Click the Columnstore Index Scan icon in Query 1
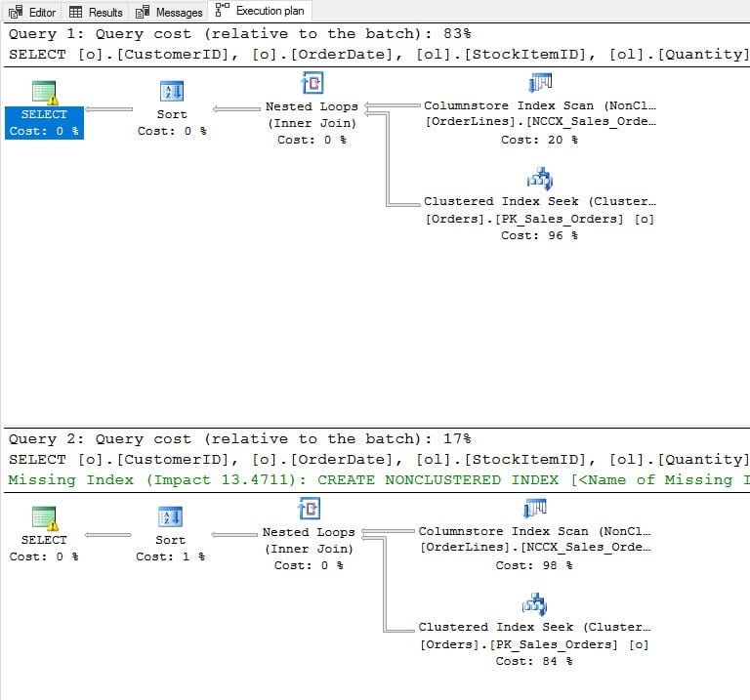This screenshot has width=750, height=700. (540, 83)
